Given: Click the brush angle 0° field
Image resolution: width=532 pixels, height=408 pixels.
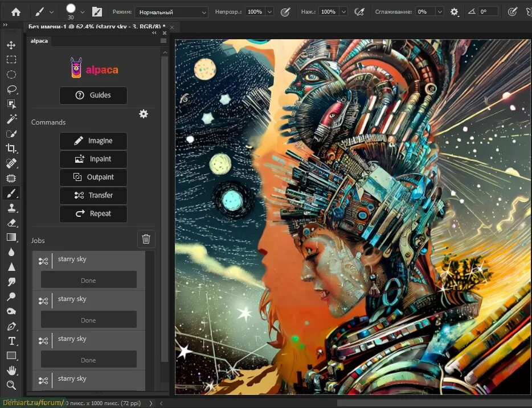Looking at the screenshot, I should point(488,12).
